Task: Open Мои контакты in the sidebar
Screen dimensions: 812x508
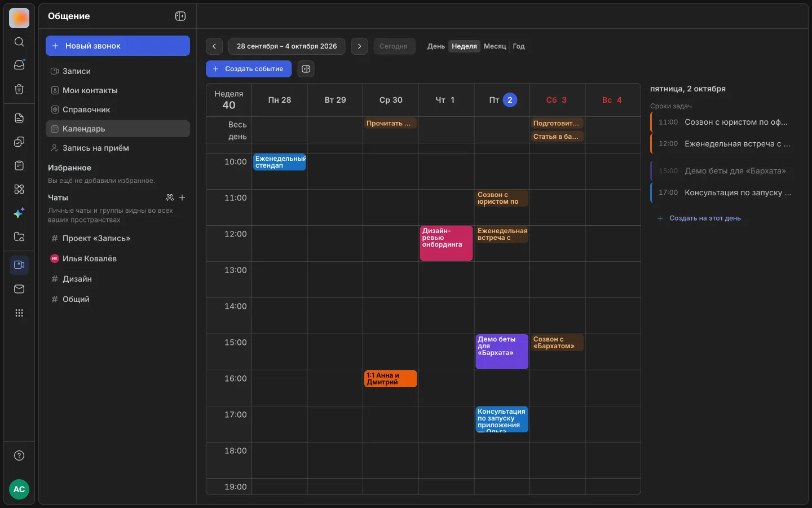Action: (x=118, y=90)
